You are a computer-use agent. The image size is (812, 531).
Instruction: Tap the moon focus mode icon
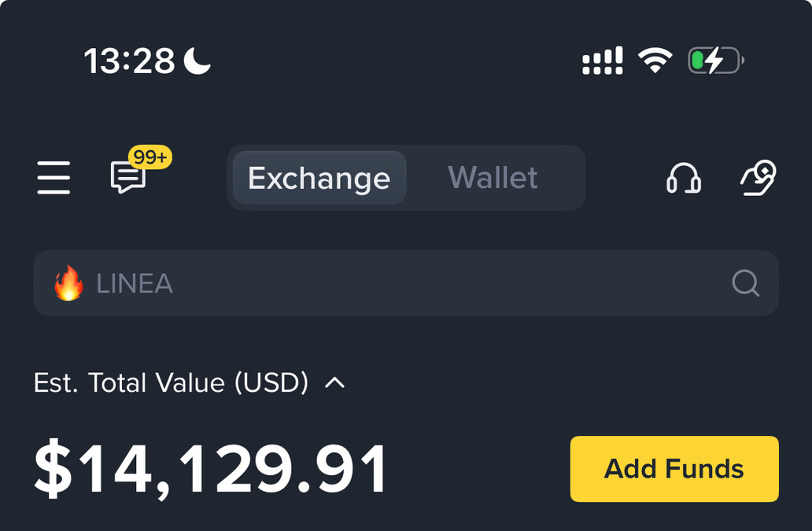point(197,61)
